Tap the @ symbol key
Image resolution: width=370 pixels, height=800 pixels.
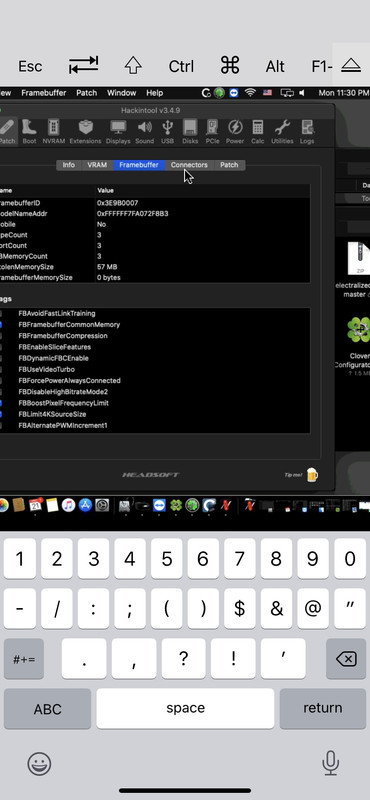click(x=313, y=609)
